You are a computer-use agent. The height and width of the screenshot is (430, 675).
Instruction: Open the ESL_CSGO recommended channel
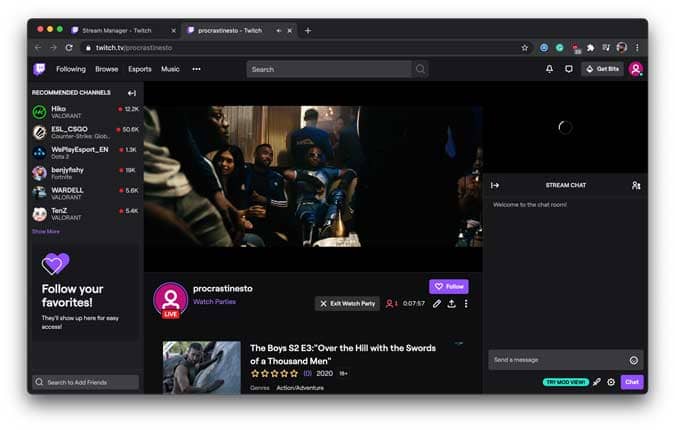pos(86,132)
